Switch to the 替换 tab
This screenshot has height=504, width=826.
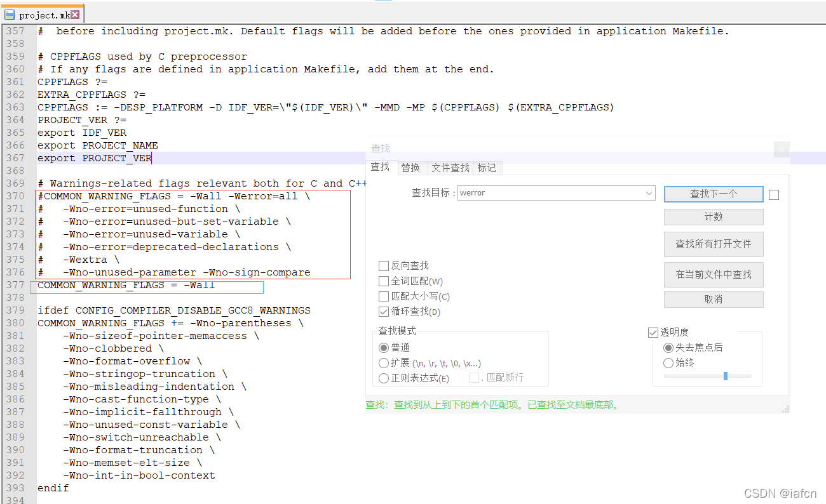[x=410, y=168]
